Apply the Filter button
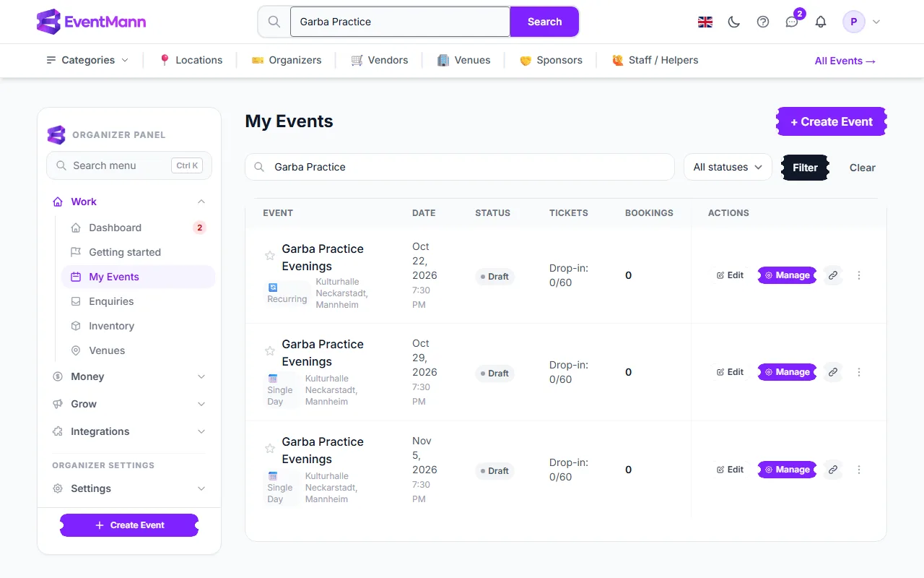Screen dimensions: 924x578 tap(806, 168)
